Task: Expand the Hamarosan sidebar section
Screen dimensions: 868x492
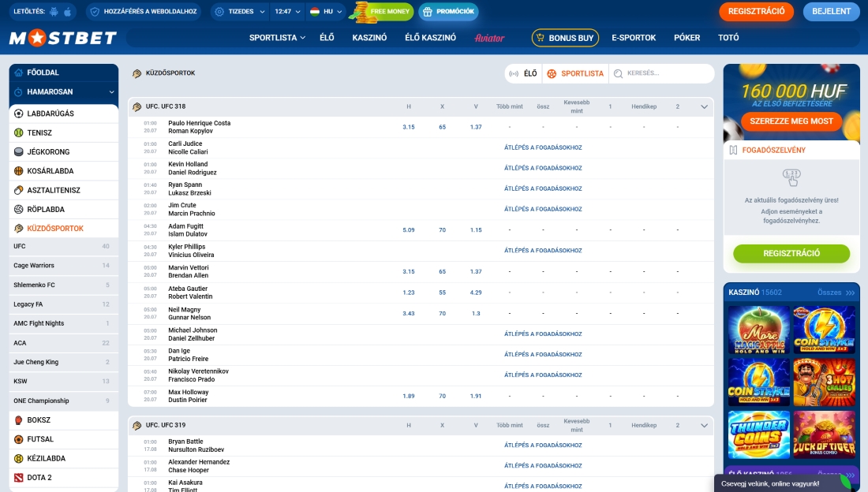Action: point(64,92)
